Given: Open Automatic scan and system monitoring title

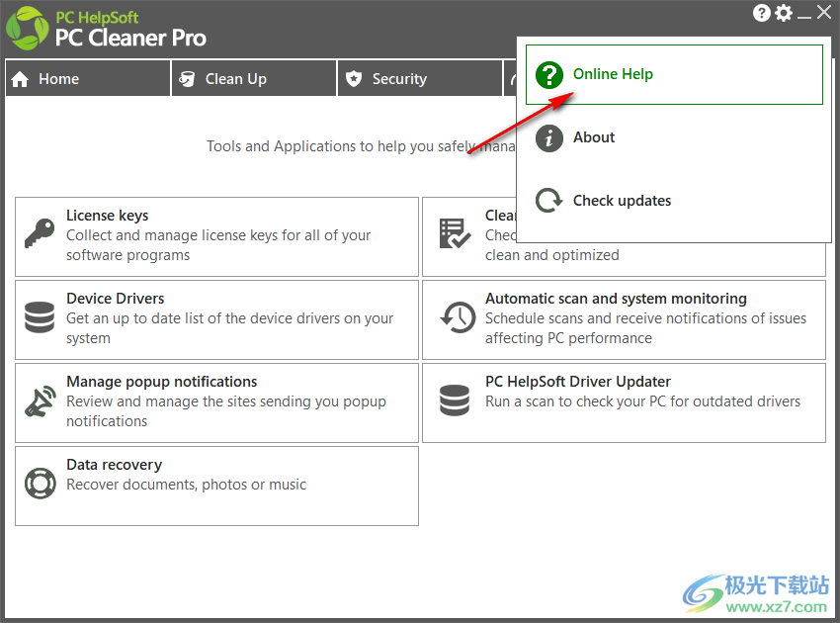Looking at the screenshot, I should (616, 299).
